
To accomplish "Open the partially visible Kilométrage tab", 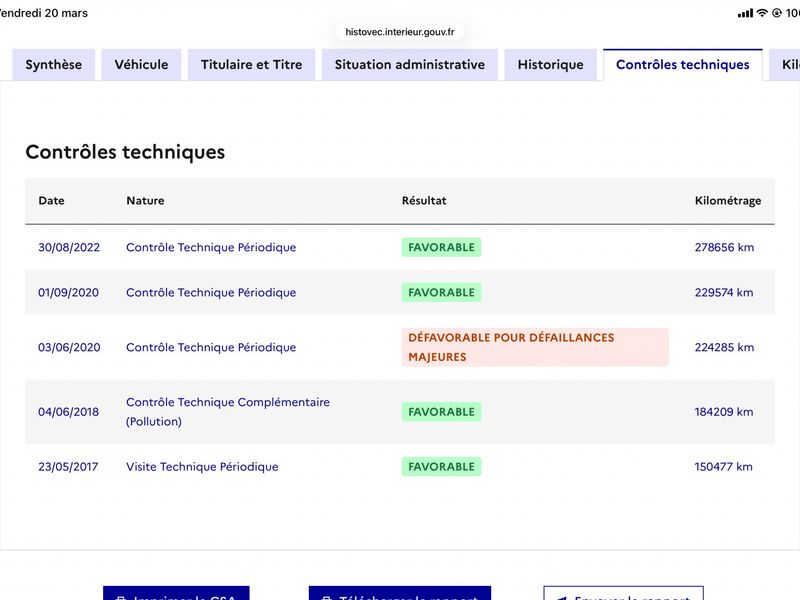I will [x=785, y=65].
